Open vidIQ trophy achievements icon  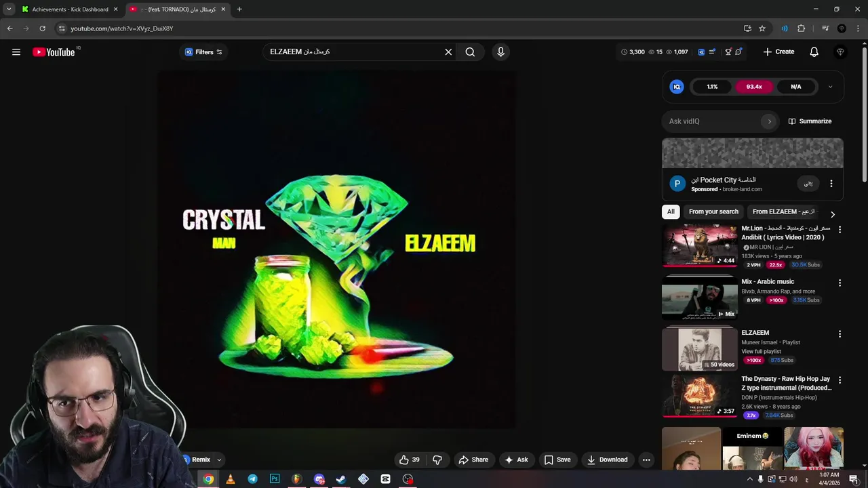coord(728,52)
